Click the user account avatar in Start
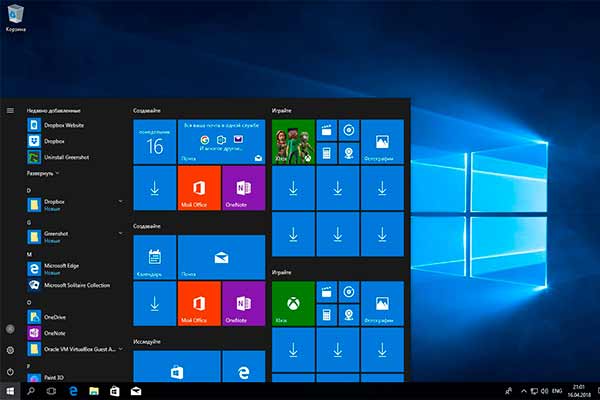Screen dimensions: 600x400 [x=10, y=329]
